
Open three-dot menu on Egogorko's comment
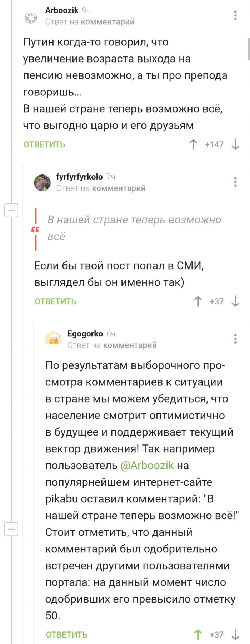point(235,339)
